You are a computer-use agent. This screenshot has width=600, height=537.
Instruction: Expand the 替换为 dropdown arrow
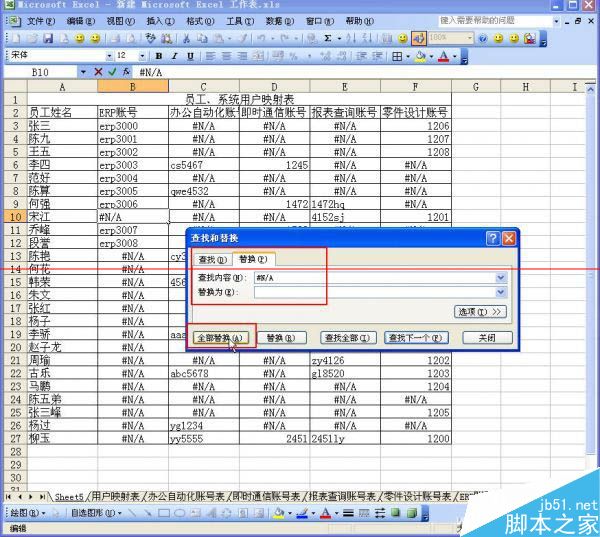pyautogui.click(x=501, y=292)
